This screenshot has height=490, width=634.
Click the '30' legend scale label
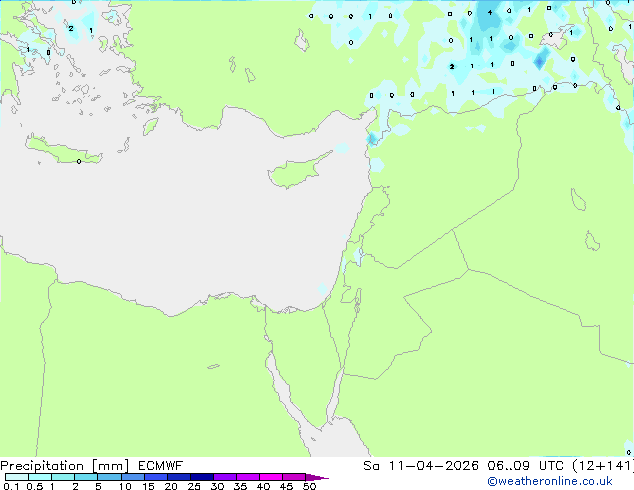coord(217,486)
